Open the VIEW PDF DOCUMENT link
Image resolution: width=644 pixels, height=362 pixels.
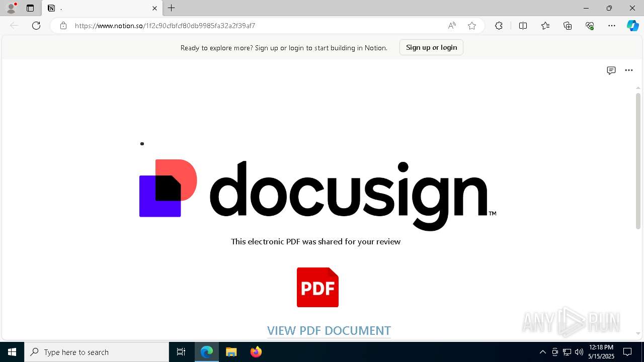(329, 330)
